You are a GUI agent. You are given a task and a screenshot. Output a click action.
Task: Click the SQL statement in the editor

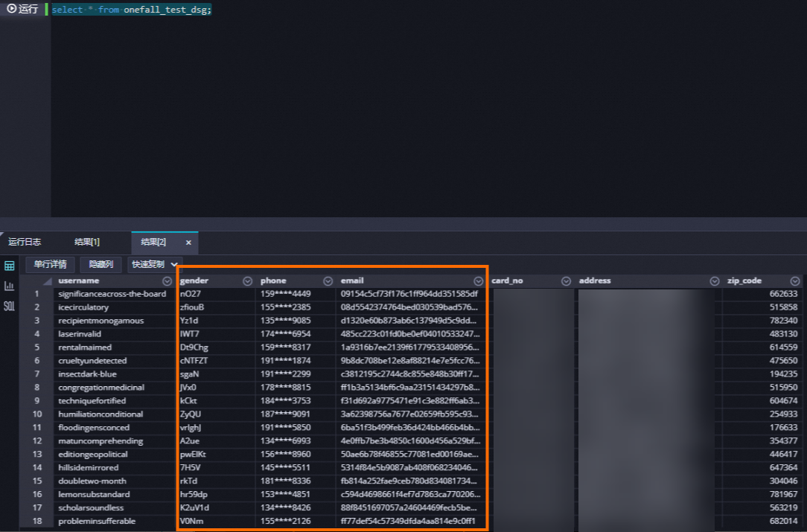tap(131, 10)
